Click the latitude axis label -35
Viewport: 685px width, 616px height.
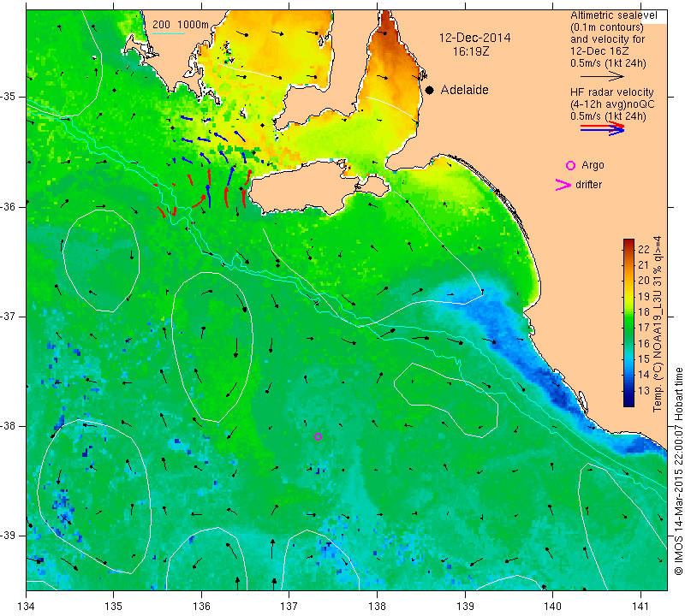(x=9, y=97)
